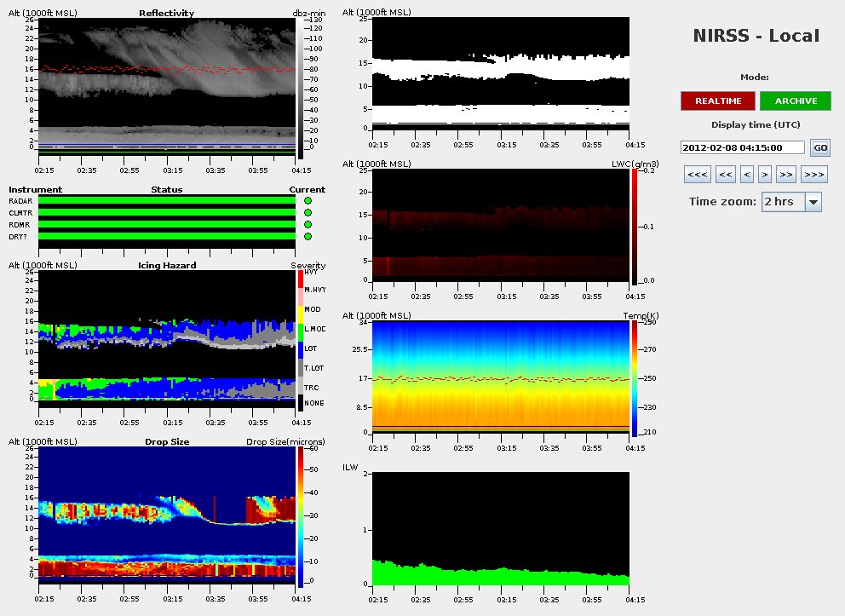Click the RADAR current status indicator

(308, 200)
